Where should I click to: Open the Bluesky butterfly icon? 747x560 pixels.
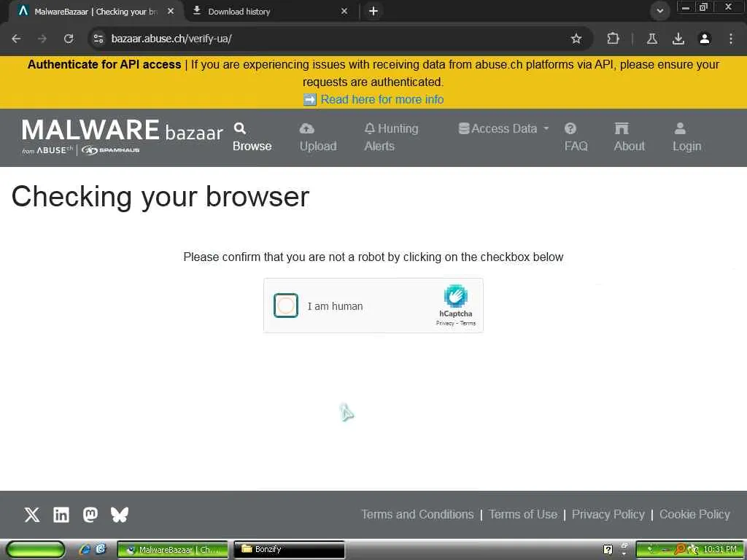tap(119, 515)
